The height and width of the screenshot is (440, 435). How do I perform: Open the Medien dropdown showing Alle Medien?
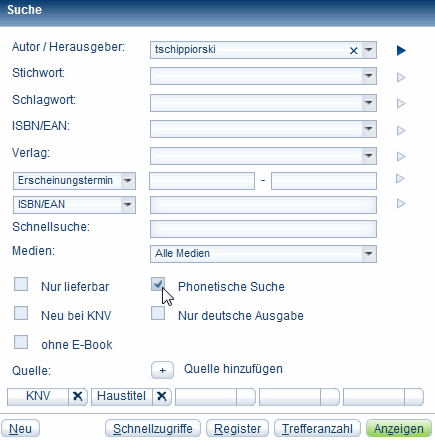tap(263, 254)
